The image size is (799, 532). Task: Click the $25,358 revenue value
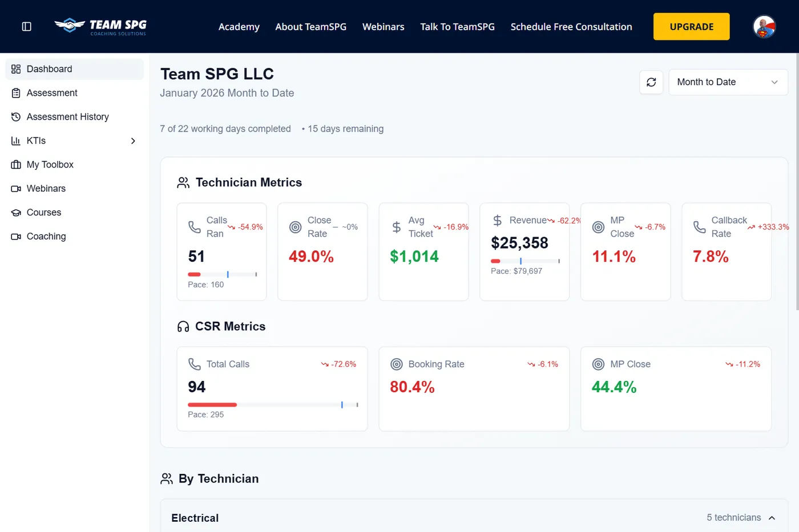(520, 243)
